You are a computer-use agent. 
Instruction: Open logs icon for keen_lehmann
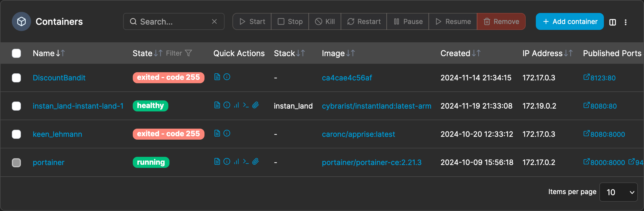coord(217,133)
